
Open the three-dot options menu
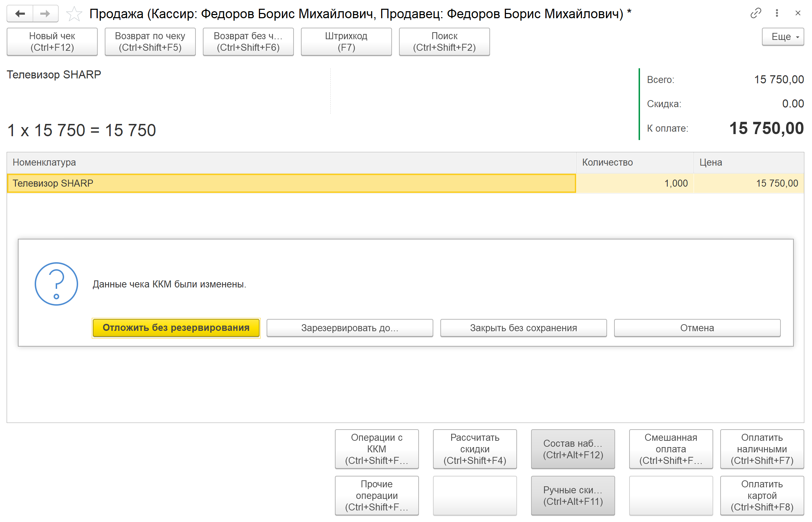pos(777,13)
